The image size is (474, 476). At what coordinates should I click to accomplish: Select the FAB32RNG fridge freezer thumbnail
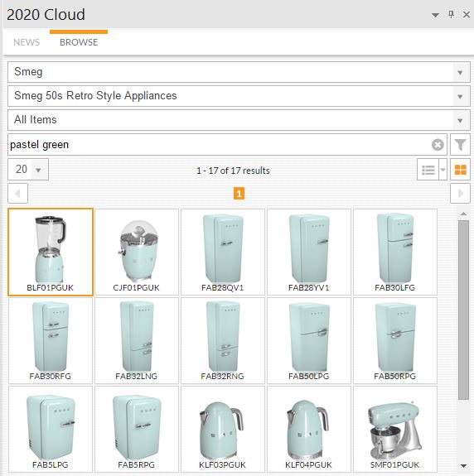pyautogui.click(x=223, y=340)
